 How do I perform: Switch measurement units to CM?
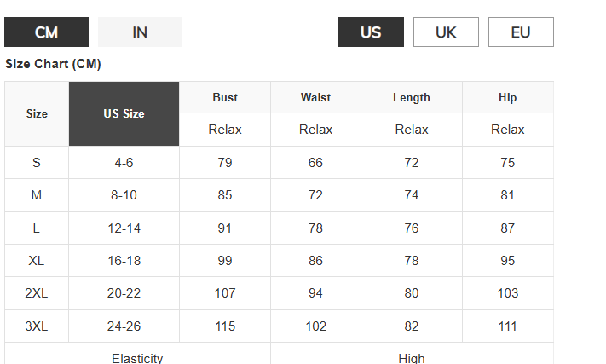point(46,32)
